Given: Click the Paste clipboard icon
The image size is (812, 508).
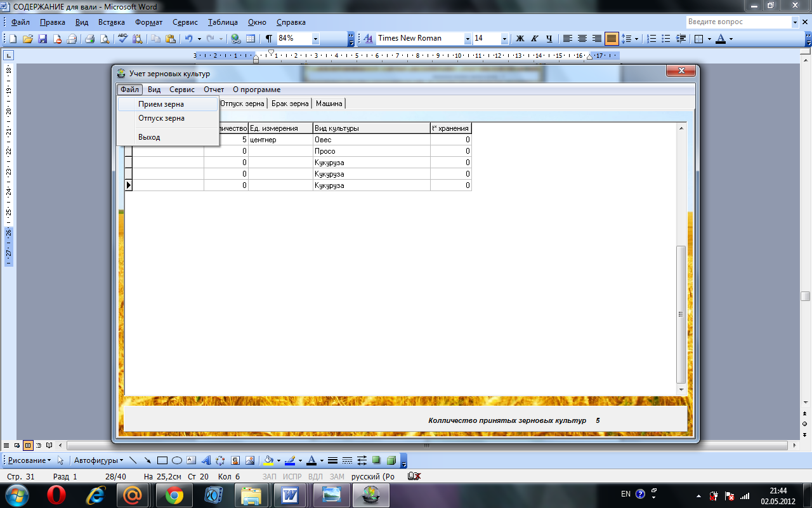Looking at the screenshot, I should pos(170,39).
